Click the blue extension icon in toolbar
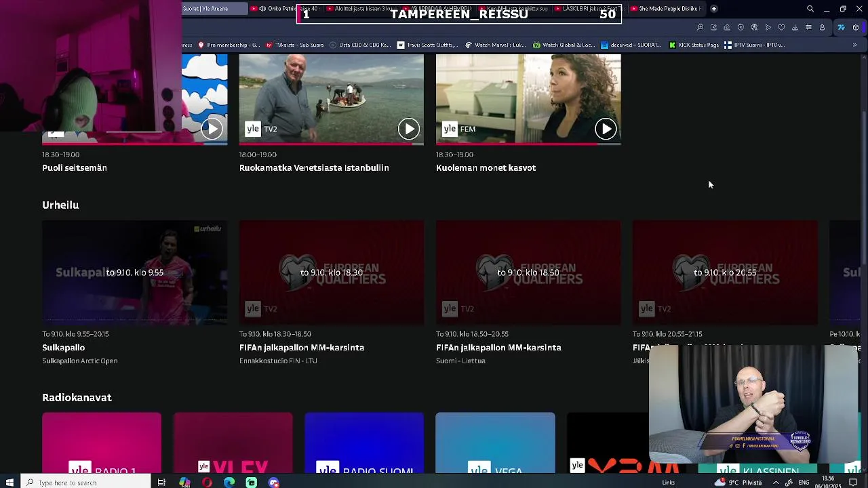 [841, 27]
